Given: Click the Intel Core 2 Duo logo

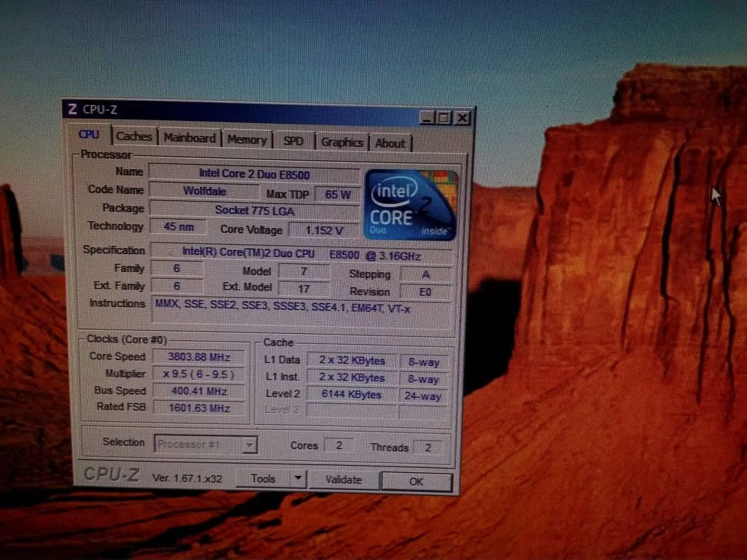Looking at the screenshot, I should [x=411, y=205].
